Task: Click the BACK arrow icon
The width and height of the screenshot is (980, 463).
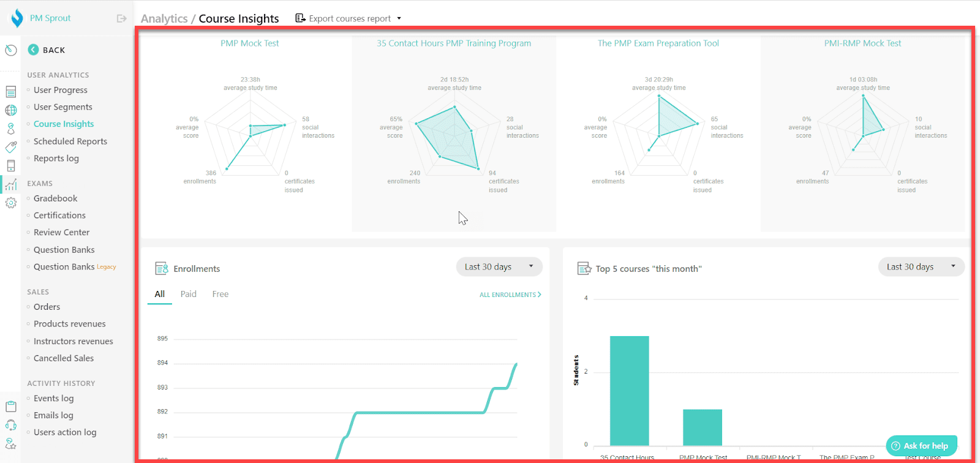Action: pos(33,50)
